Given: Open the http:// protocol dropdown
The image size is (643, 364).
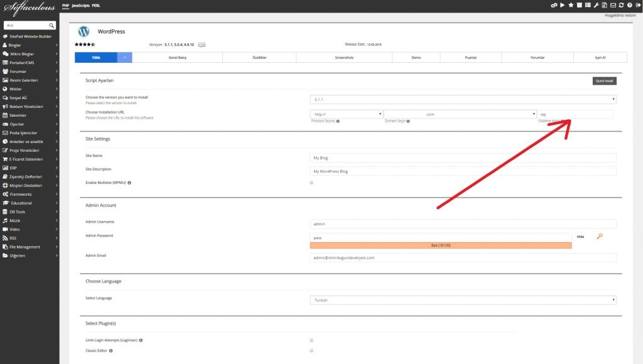Looking at the screenshot, I should click(x=347, y=114).
